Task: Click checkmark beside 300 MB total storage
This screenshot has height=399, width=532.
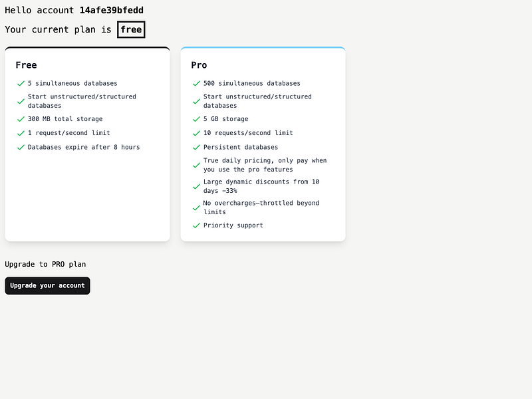Action: pyautogui.click(x=21, y=119)
